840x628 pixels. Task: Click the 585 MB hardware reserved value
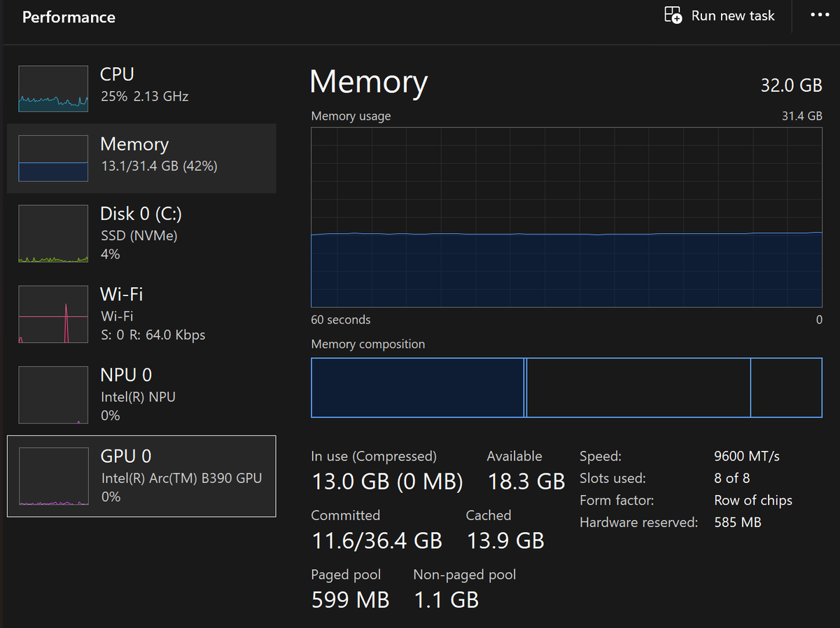coord(738,523)
